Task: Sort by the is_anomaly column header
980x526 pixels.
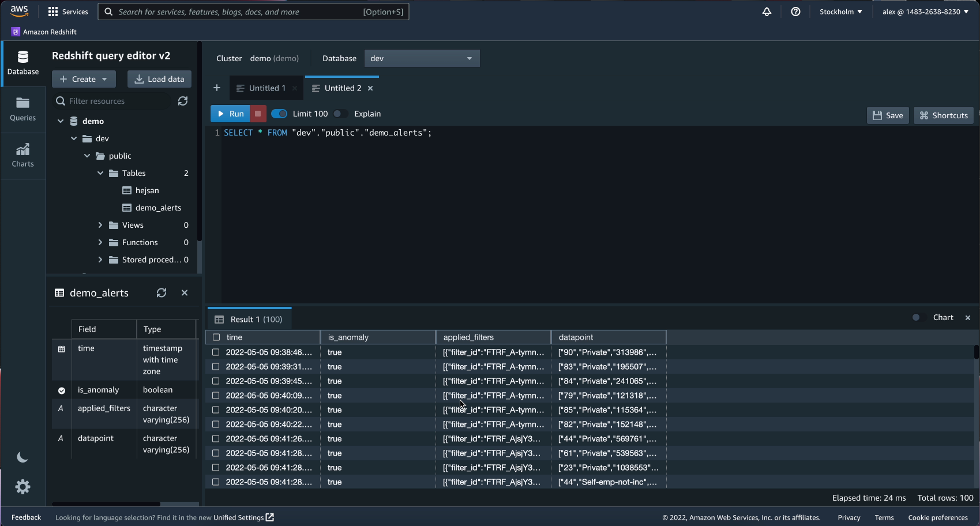Action: tap(378, 337)
